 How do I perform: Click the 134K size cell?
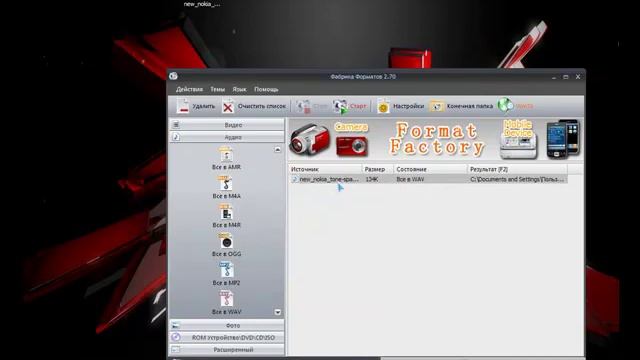point(372,179)
